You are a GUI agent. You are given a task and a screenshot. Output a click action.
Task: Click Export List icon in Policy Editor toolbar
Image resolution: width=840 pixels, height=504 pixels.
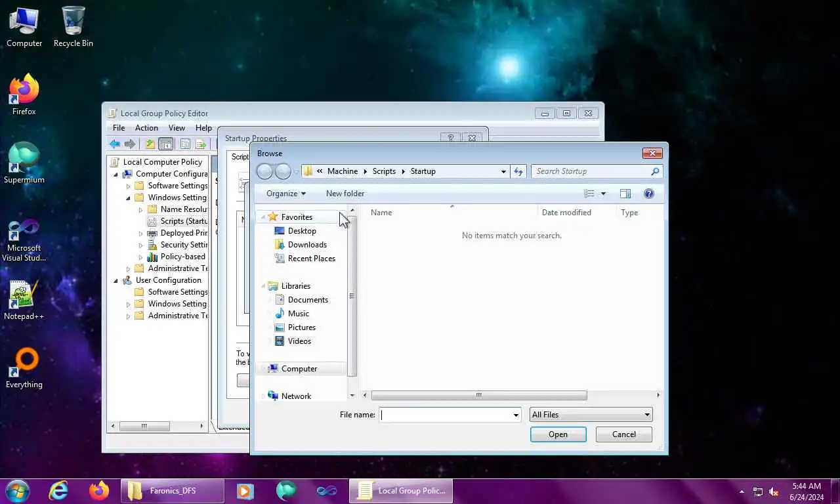201,144
